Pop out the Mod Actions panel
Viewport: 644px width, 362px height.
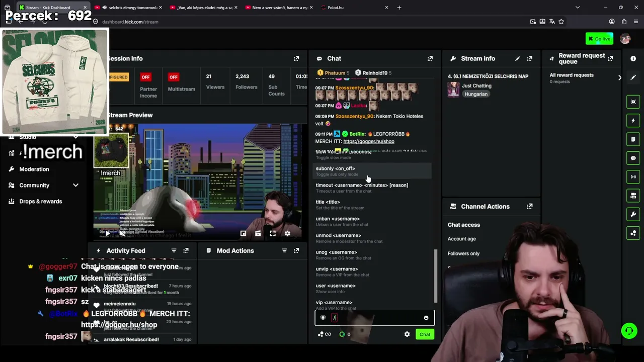(296, 250)
